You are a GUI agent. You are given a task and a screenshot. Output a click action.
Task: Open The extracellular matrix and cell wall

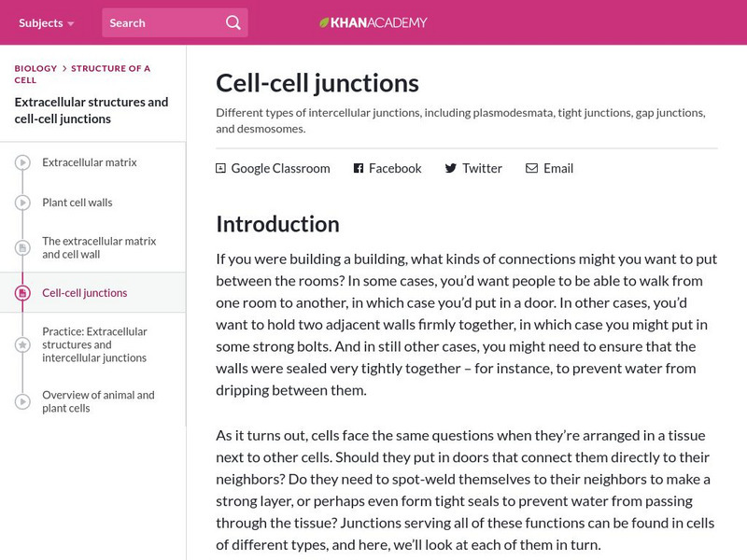[98, 247]
